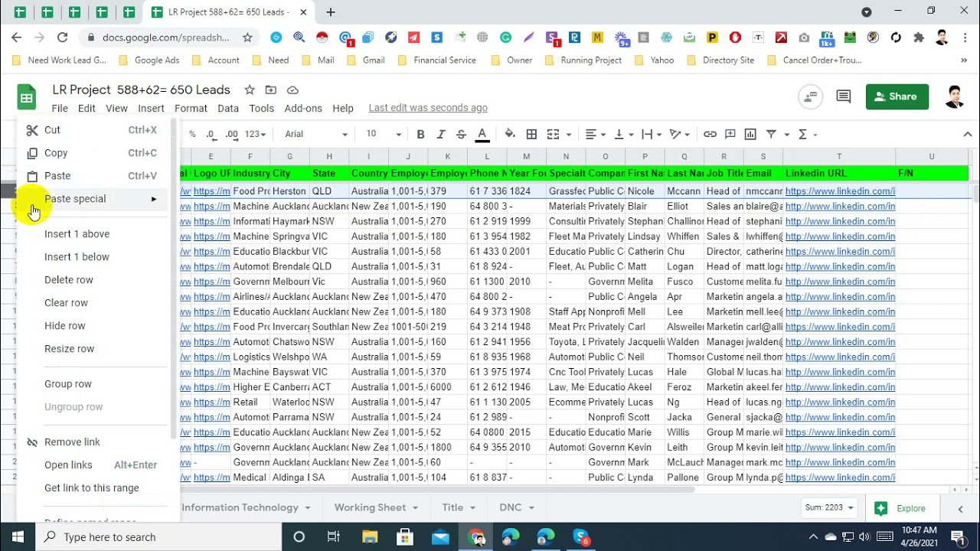980x551 pixels.
Task: Star the LR Project document
Action: pyautogui.click(x=250, y=90)
